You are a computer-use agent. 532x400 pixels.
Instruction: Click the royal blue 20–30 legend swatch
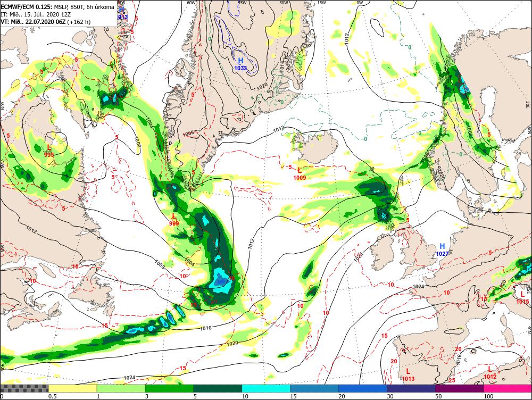[363, 388]
